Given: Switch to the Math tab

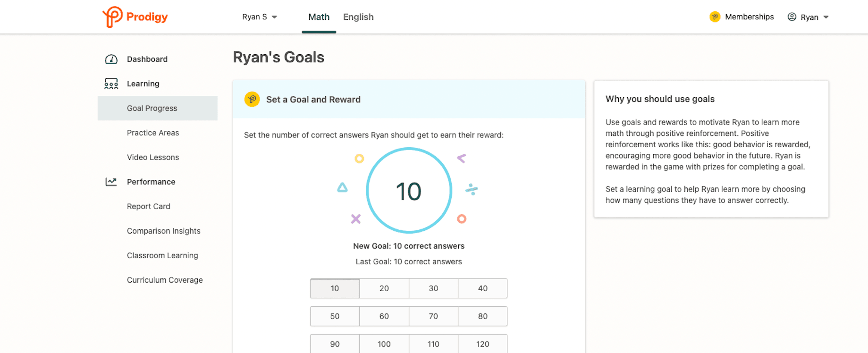Looking at the screenshot, I should [x=319, y=17].
